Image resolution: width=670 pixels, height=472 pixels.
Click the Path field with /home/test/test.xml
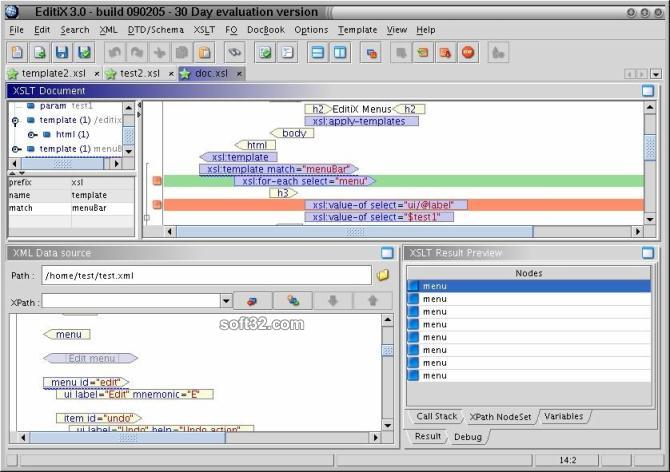click(x=206, y=276)
